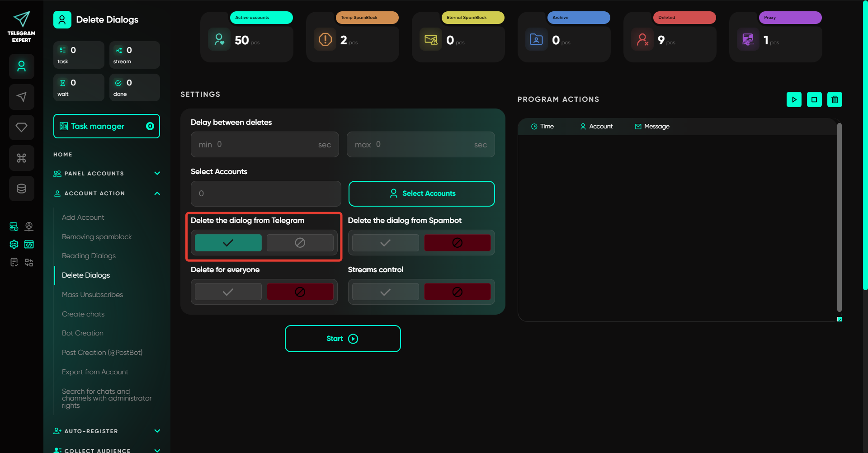Click the command key icon in sidebar
868x453 pixels.
[x=21, y=158]
